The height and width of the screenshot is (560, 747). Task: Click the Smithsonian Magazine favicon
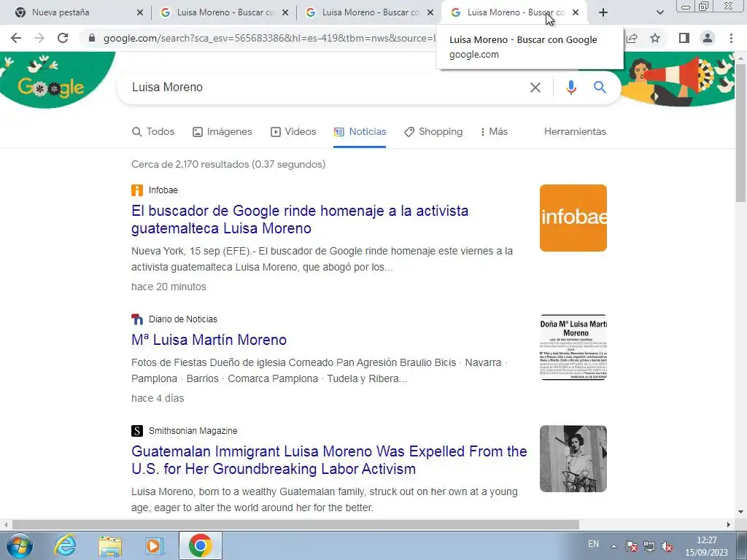136,431
